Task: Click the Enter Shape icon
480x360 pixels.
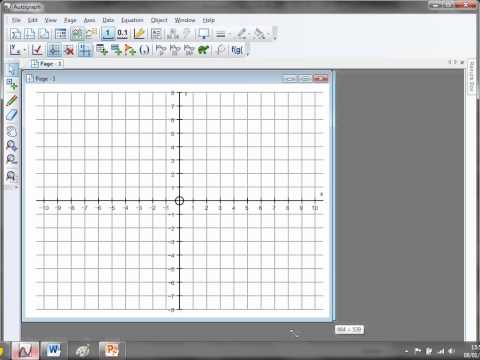Action: [x=130, y=50]
